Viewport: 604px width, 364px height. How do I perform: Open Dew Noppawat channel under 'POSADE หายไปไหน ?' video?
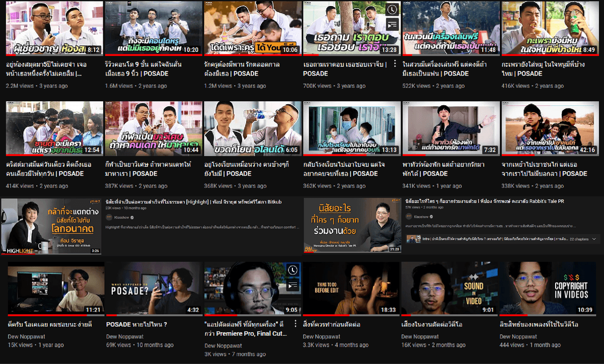124,336
